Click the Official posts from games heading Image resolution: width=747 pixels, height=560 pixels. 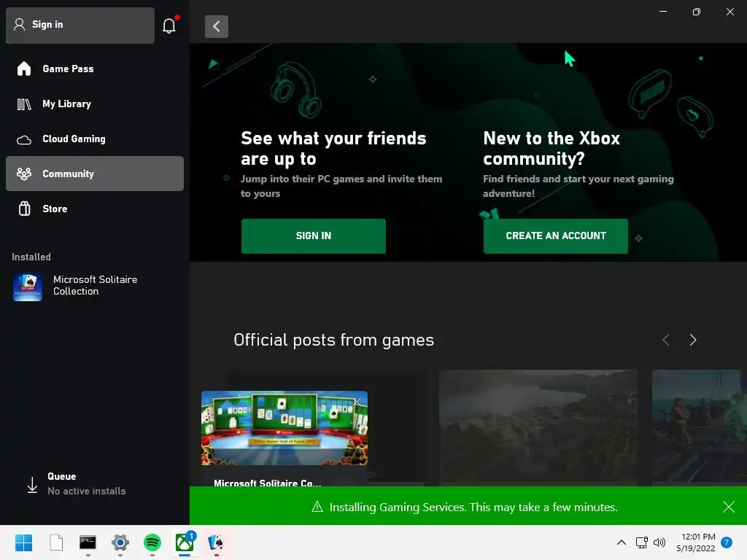(333, 340)
